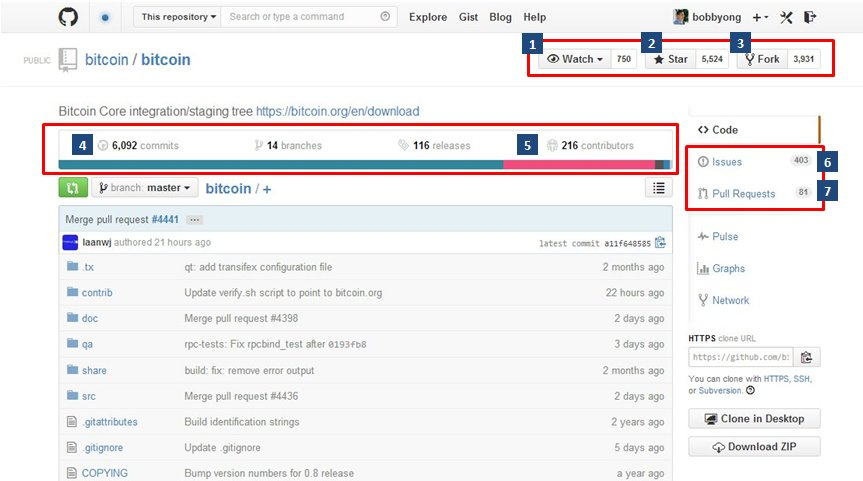Switch clone URL to SSH

[x=801, y=379]
